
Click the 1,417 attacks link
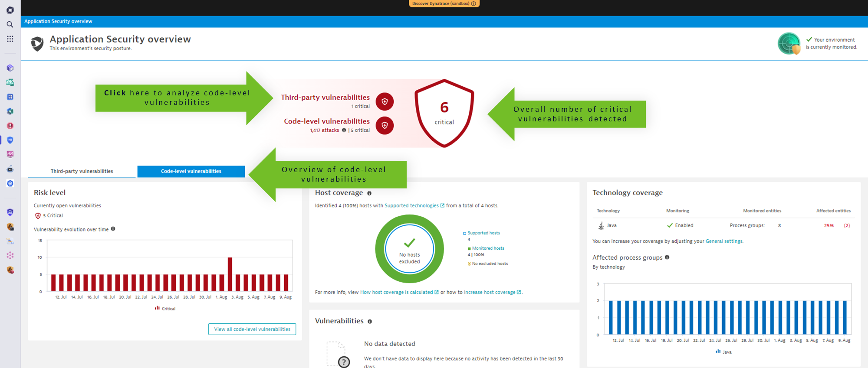[x=325, y=130]
